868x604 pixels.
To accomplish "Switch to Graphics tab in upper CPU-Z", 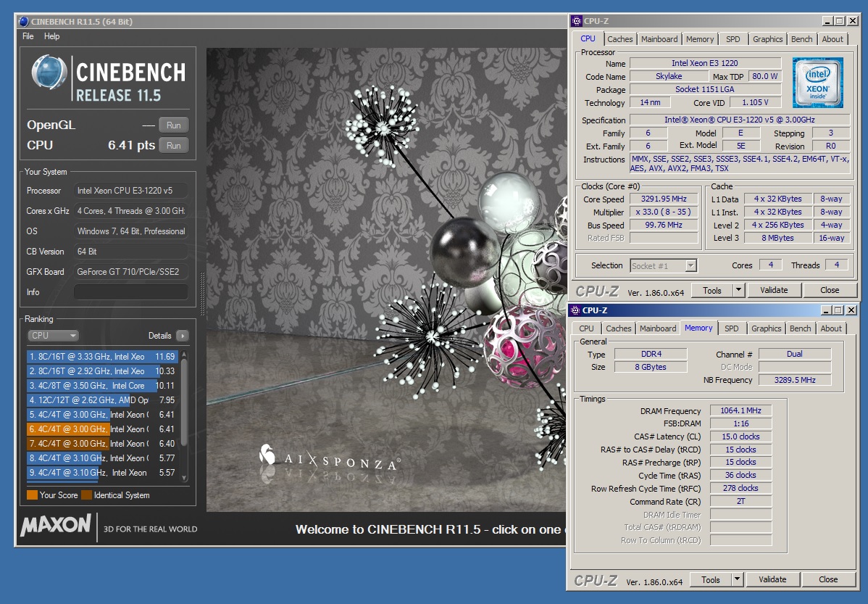I will pos(768,39).
